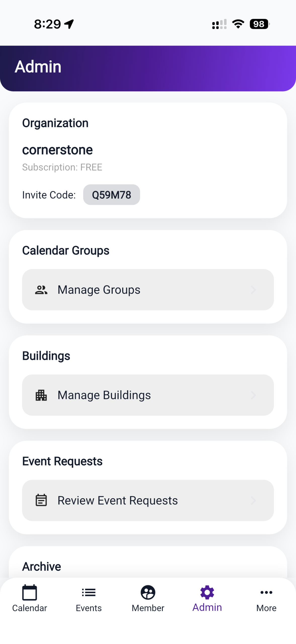Open the Calendar tab icon
The height and width of the screenshot is (644, 296).
(30, 592)
